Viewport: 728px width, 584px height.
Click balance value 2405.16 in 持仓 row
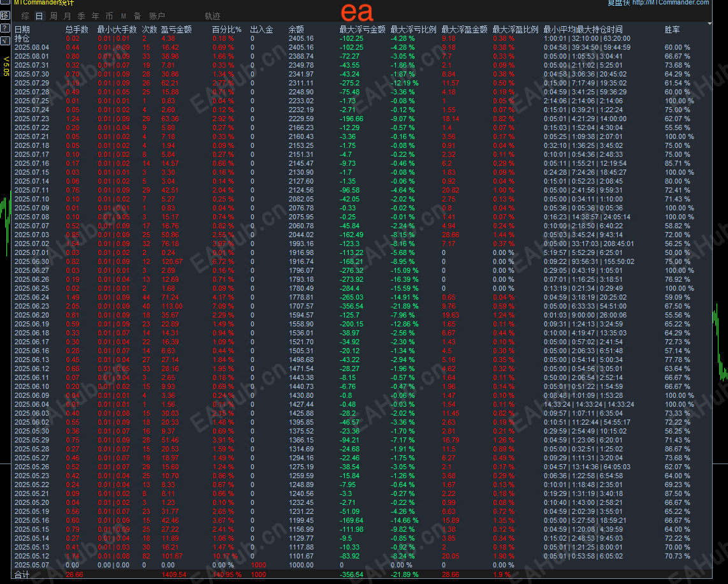301,38
